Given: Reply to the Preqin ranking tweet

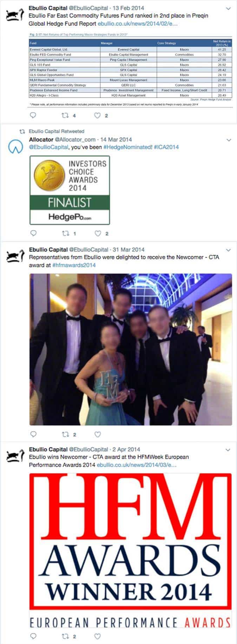Looking at the screenshot, I should [x=33, y=115].
